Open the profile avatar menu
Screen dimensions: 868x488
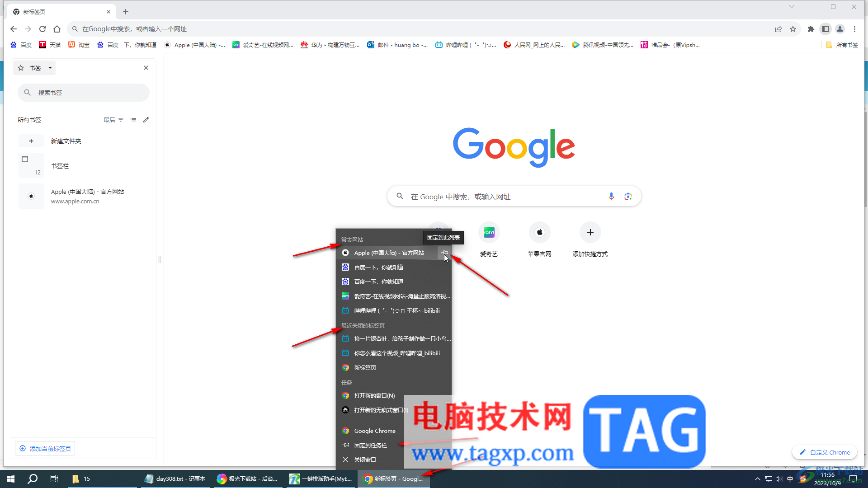click(840, 29)
